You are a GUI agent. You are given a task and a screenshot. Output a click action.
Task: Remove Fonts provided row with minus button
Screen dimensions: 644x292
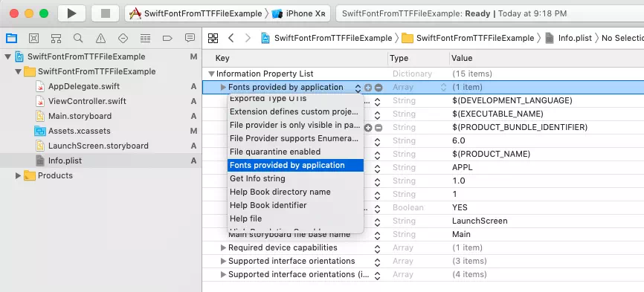(379, 88)
